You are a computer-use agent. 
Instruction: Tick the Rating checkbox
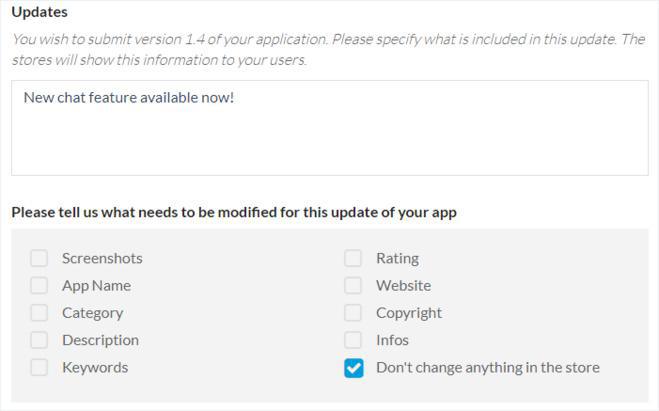point(353,258)
